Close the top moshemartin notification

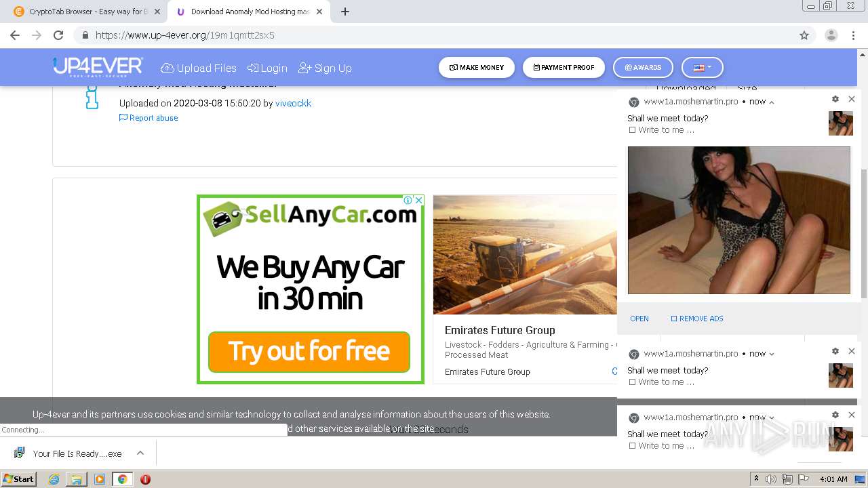click(852, 99)
